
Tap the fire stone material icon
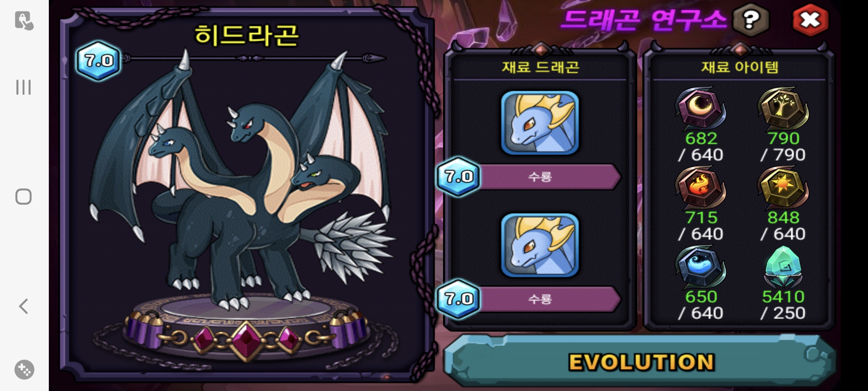[700, 188]
